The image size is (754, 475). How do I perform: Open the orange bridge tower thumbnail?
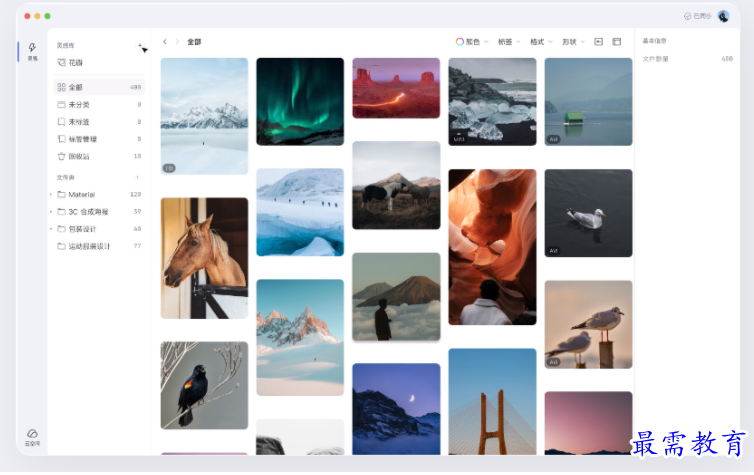492,402
